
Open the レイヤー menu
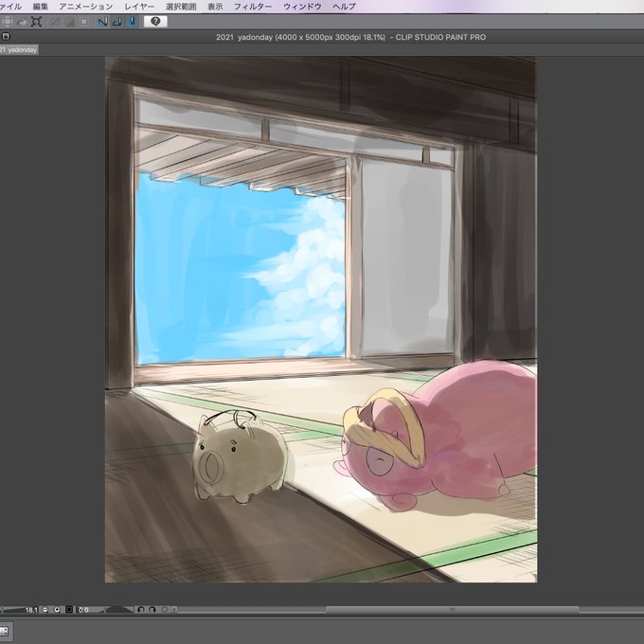[139, 7]
